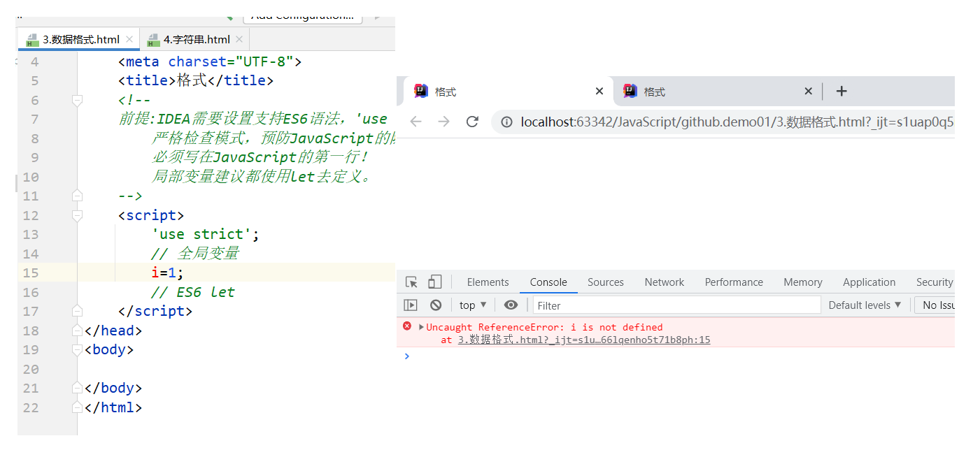
Task: Click the browser reload button
Action: (472, 122)
